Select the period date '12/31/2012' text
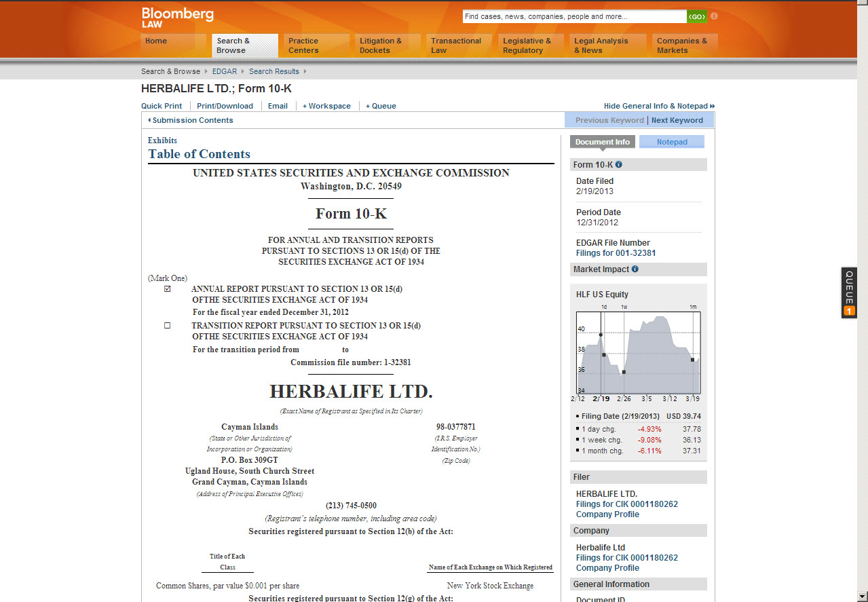Image resolution: width=868 pixels, height=602 pixels. coord(597,223)
